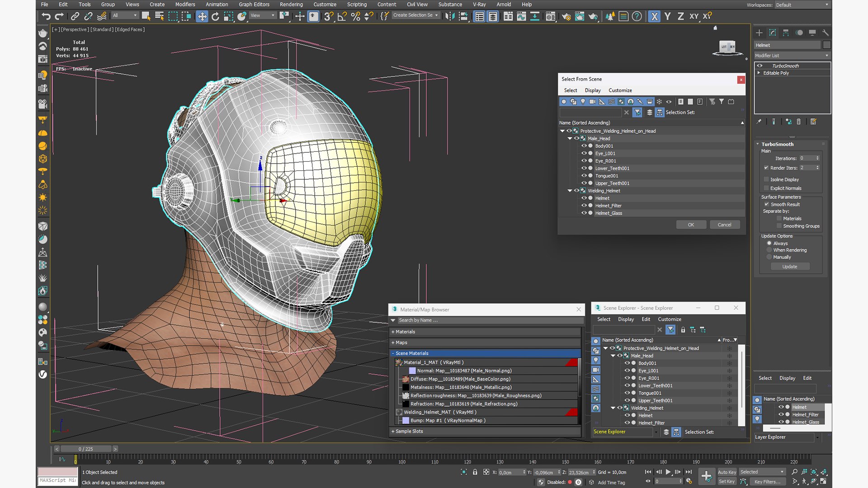The height and width of the screenshot is (488, 868).
Task: Activate the Select and Scale tool
Action: pos(228,17)
